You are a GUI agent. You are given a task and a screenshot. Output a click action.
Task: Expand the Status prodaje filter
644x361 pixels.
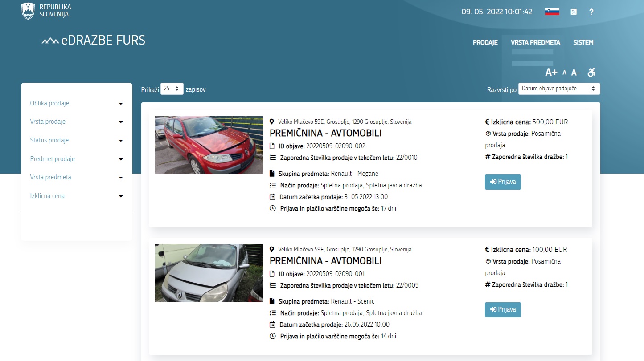76,140
